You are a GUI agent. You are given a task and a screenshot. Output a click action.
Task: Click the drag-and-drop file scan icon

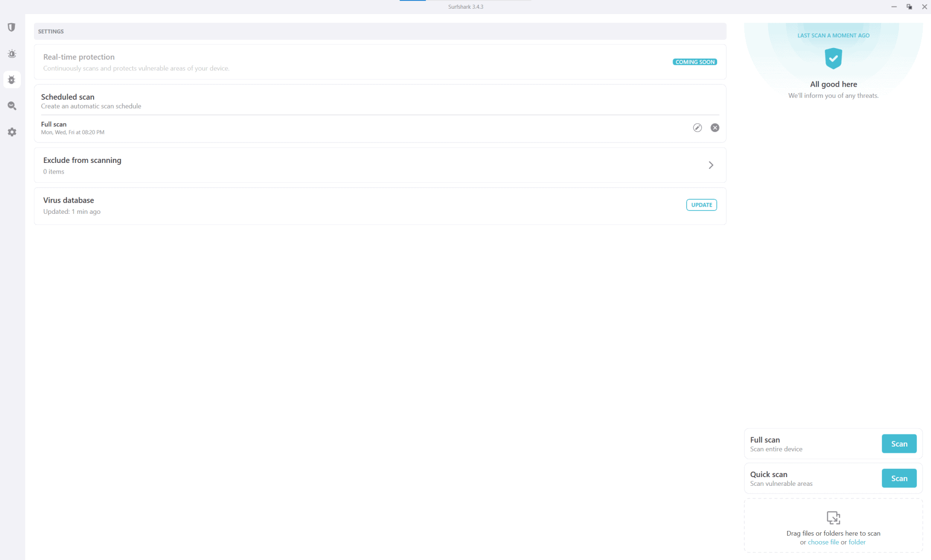pyautogui.click(x=833, y=517)
